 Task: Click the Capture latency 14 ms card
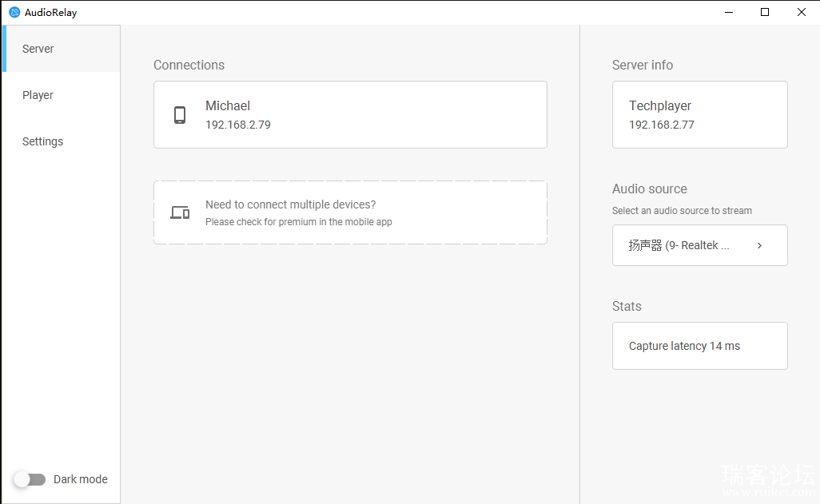pos(700,346)
